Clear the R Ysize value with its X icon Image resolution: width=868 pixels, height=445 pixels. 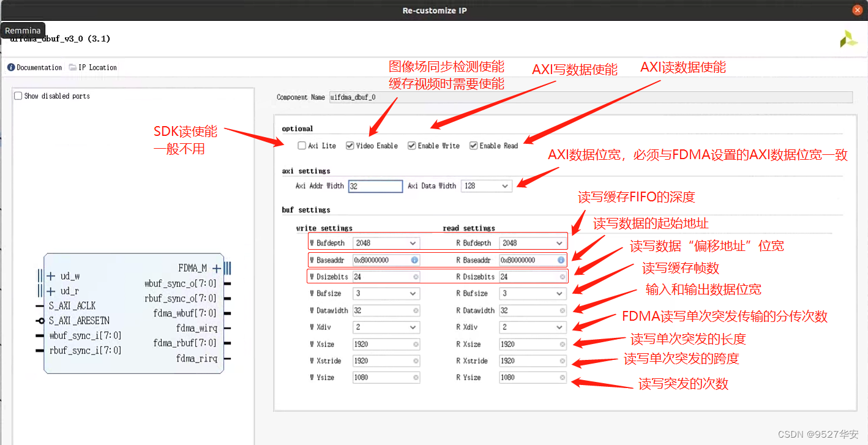pos(562,378)
